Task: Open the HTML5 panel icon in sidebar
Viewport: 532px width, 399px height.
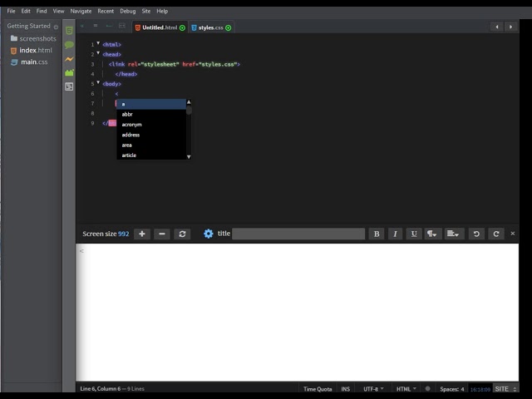Action: point(69,31)
